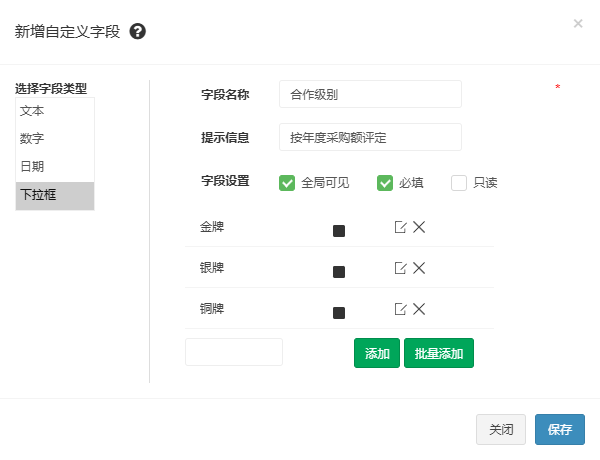This screenshot has height=460, width=600.
Task: Edit the 银牌 option
Action: (400, 268)
